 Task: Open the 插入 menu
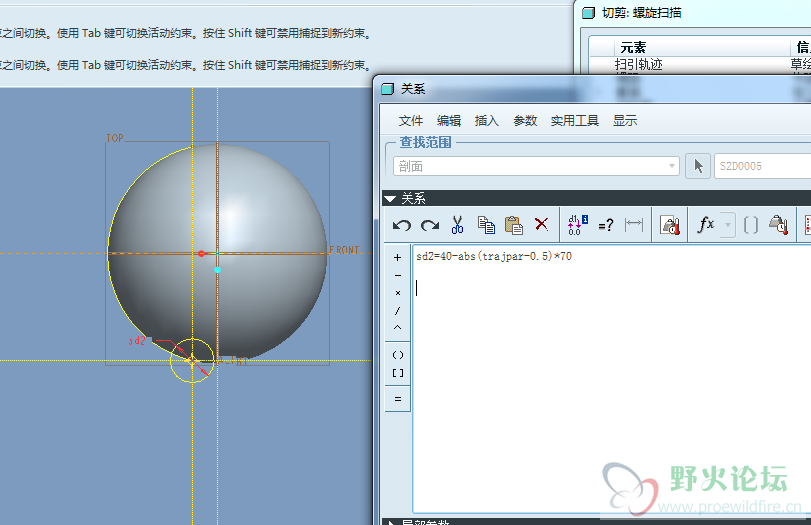[x=486, y=121]
